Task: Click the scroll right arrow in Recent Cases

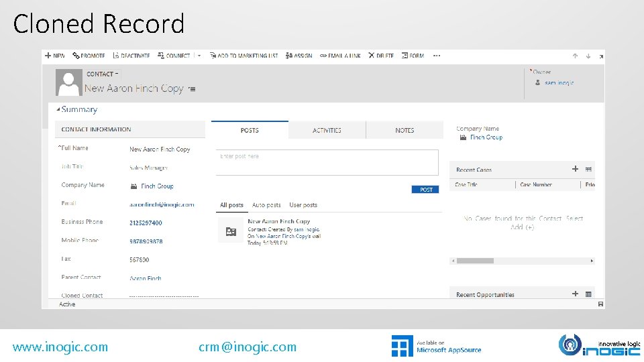Action: click(x=592, y=261)
